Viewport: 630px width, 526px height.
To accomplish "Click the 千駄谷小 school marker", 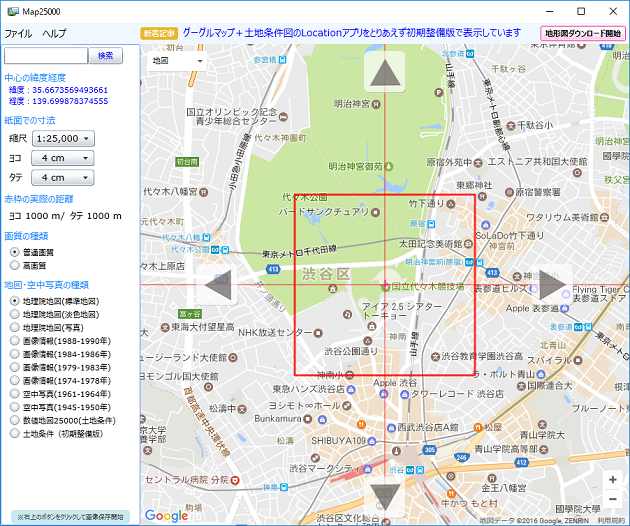I will click(511, 126).
